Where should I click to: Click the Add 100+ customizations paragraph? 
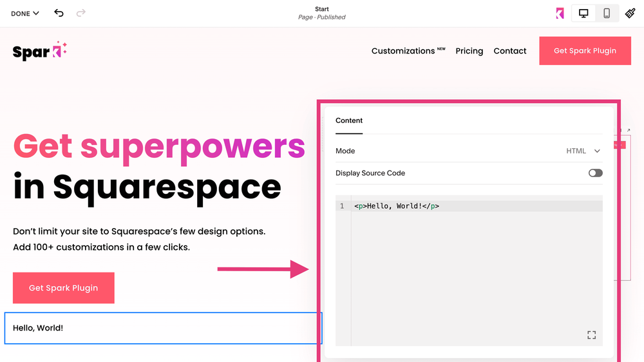coord(102,247)
